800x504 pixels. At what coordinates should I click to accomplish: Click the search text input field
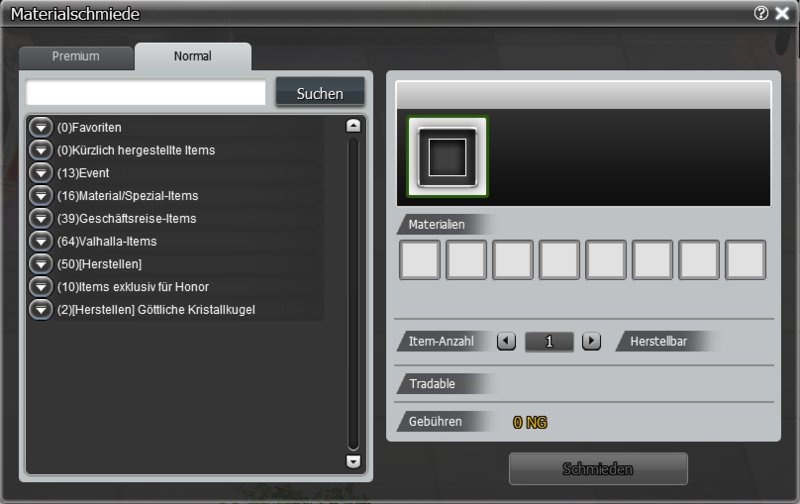point(146,93)
